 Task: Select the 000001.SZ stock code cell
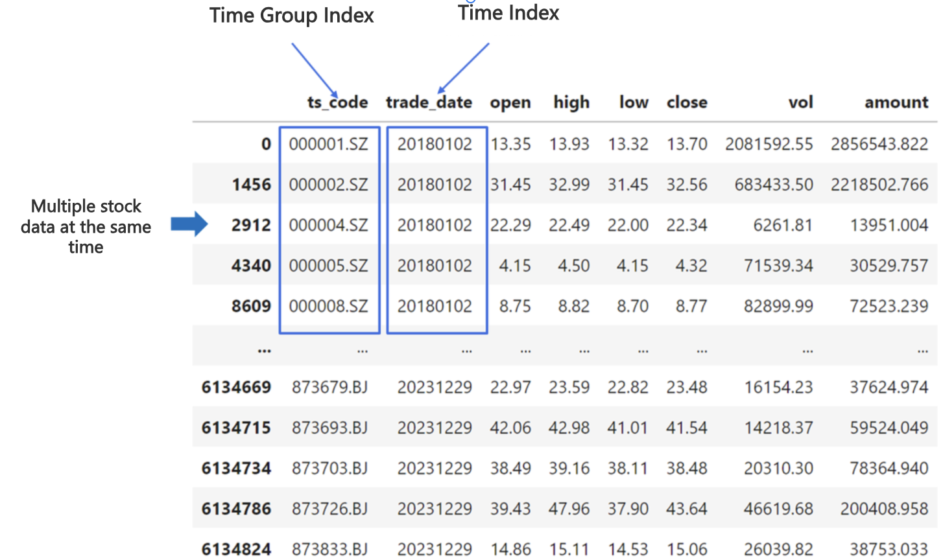(x=328, y=144)
